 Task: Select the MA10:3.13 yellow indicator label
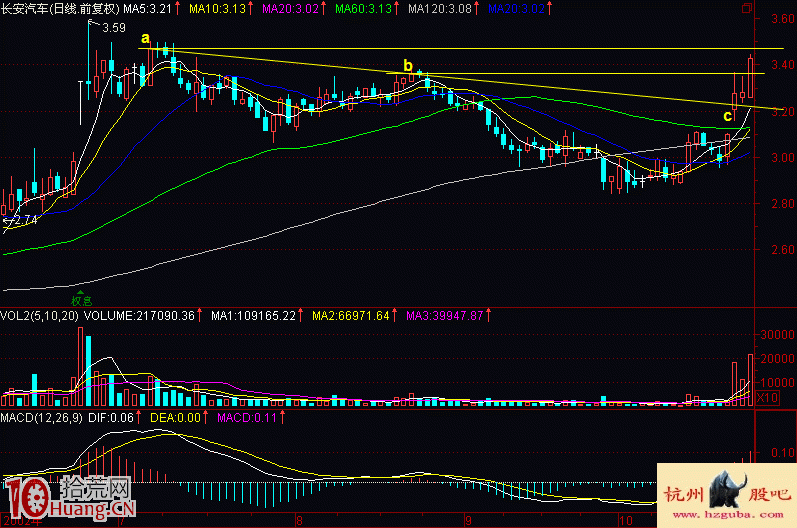click(220, 8)
